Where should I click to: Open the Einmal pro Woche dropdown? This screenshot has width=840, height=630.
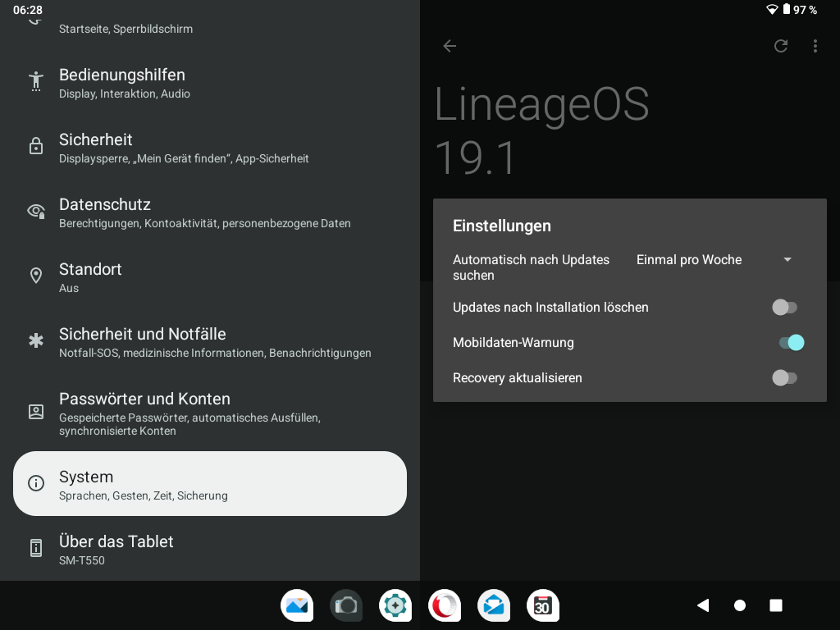pyautogui.click(x=689, y=260)
